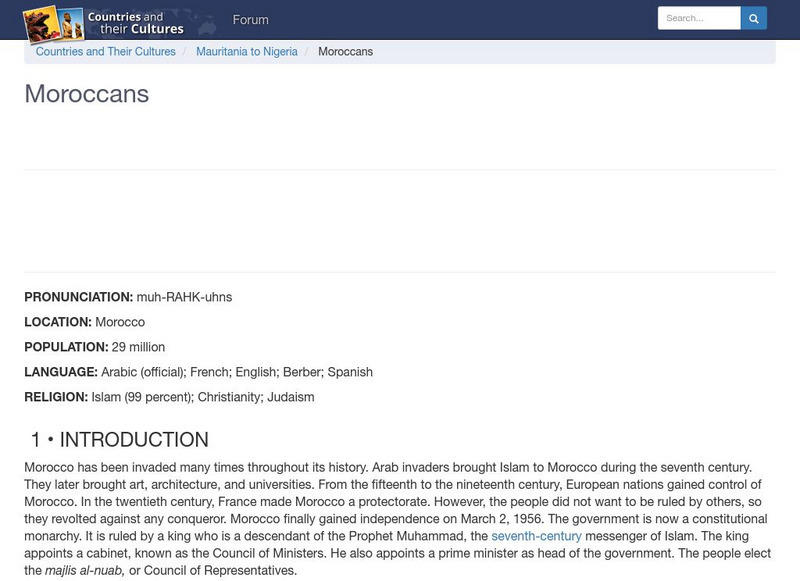Click the "muh-RAHK-uhns" pronunciation text
The image size is (800, 581).
pos(184,297)
